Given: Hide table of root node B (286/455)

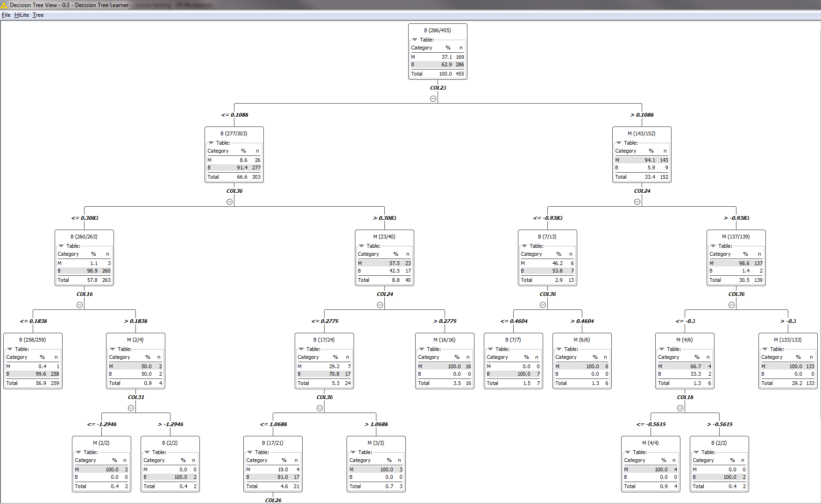Looking at the screenshot, I should (x=415, y=40).
